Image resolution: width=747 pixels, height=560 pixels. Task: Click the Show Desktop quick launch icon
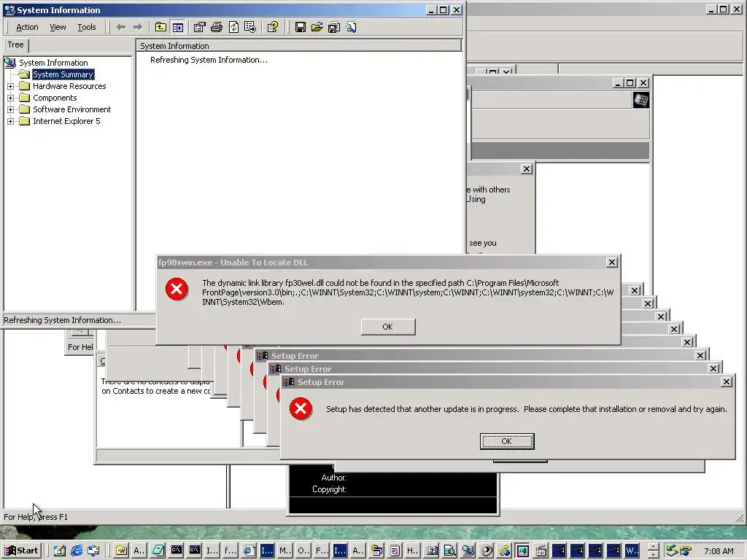pos(59,551)
